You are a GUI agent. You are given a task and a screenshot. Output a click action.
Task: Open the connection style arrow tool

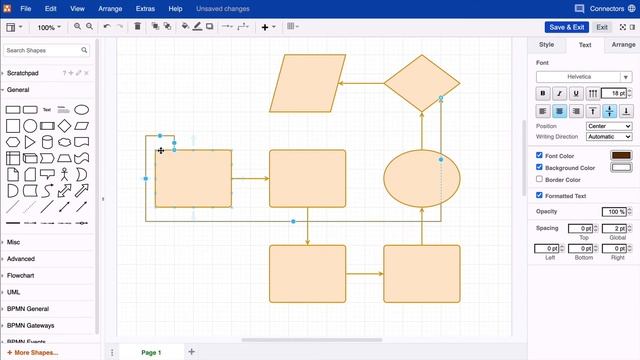pos(227,27)
